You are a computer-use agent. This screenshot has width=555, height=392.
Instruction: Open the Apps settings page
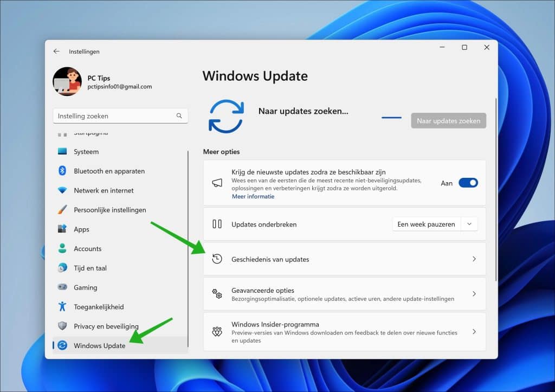120,229
